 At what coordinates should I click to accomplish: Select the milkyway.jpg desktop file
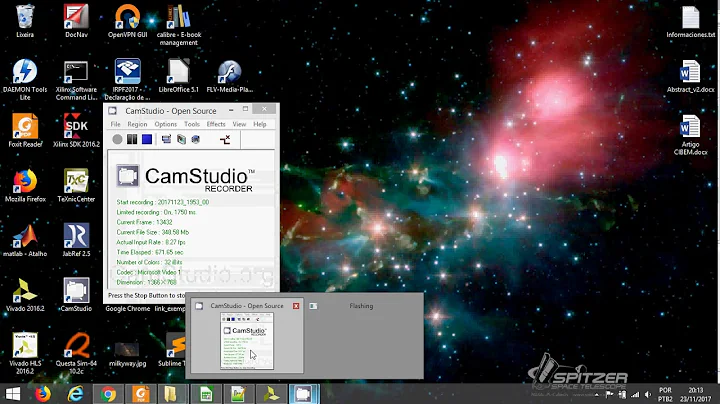pyautogui.click(x=127, y=354)
